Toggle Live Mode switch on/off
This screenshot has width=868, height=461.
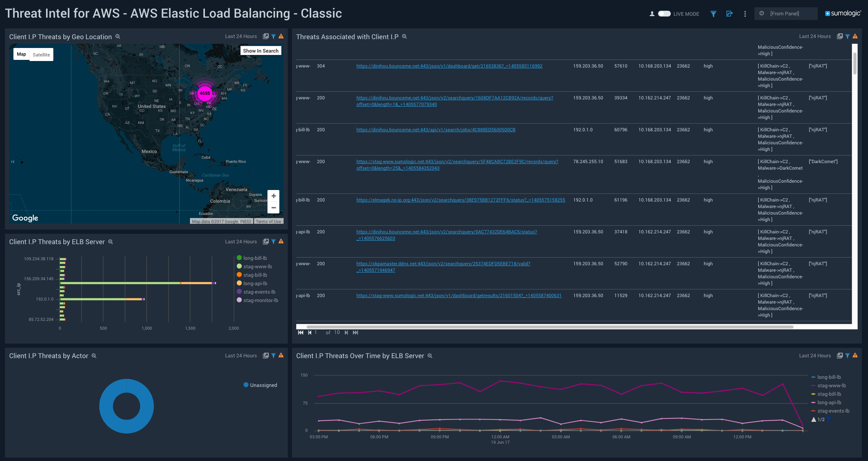coord(662,13)
